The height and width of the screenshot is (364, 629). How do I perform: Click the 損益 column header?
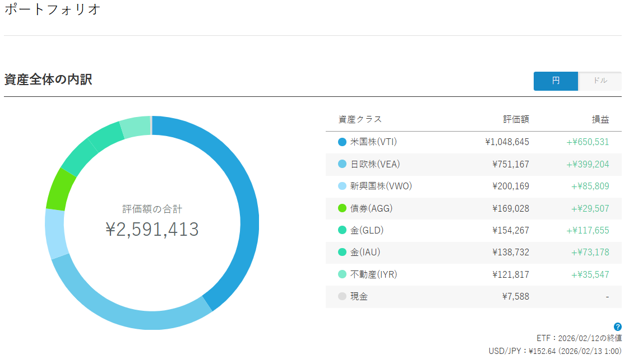click(600, 119)
